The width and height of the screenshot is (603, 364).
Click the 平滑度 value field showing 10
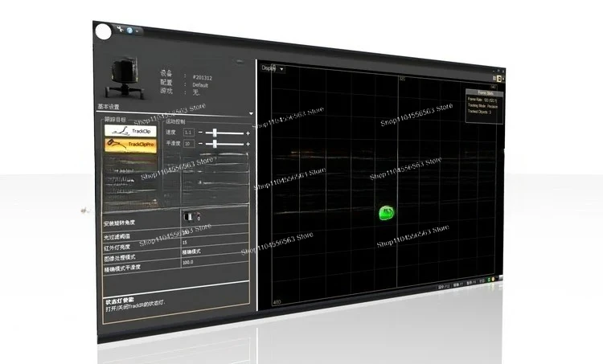[x=188, y=144]
